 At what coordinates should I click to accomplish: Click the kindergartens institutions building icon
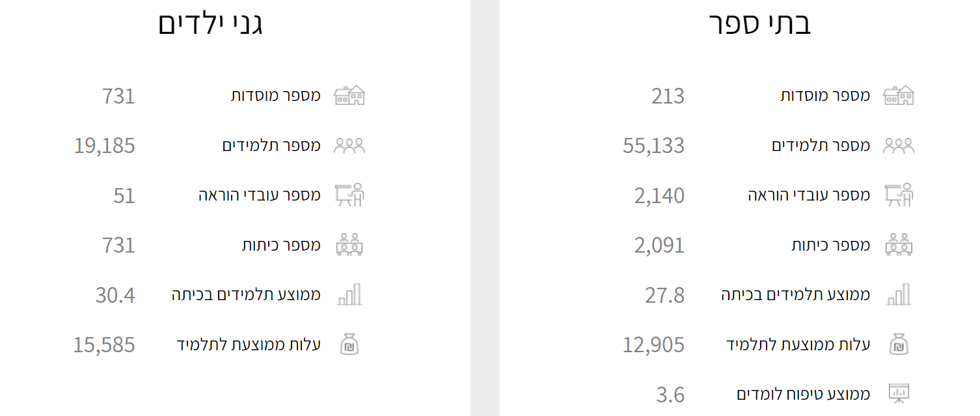click(349, 96)
